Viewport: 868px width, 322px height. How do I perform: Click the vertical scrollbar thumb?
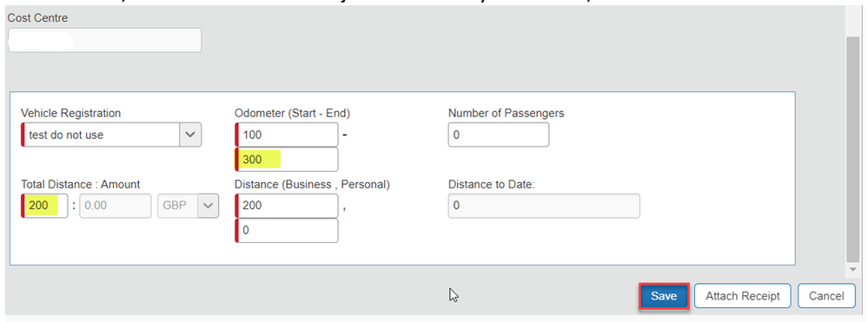tap(853, 149)
